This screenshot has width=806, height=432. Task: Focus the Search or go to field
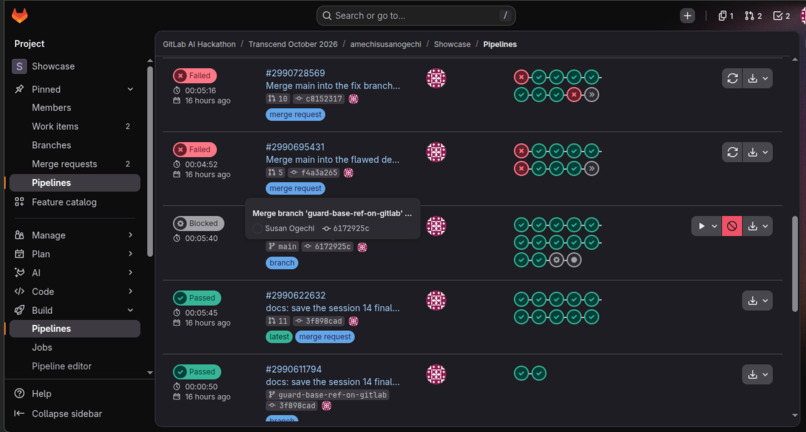tap(416, 16)
